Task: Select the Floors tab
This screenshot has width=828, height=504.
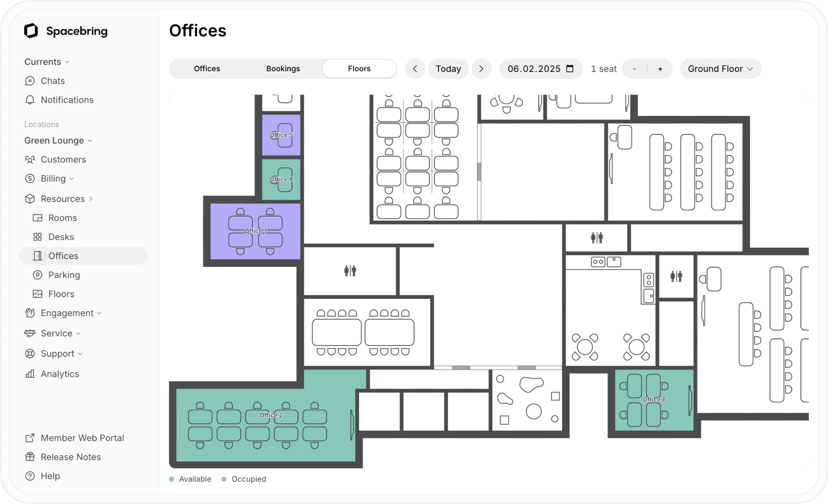Action: click(359, 69)
